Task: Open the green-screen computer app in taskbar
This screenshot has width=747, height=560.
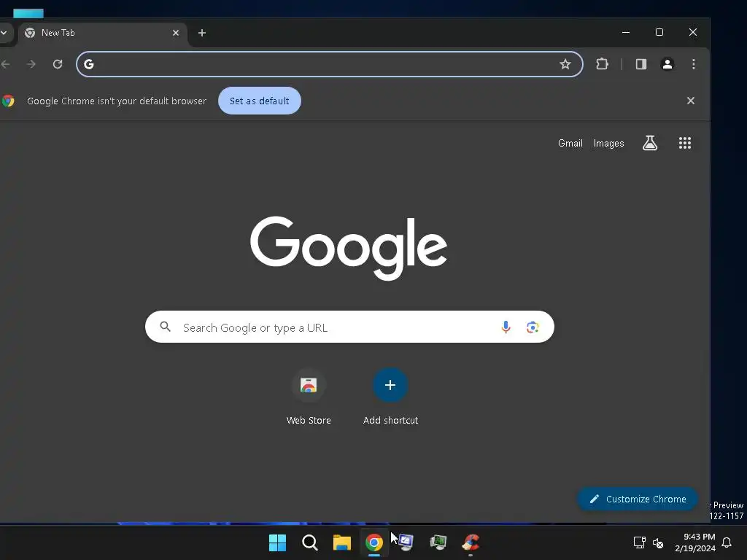Action: click(438, 542)
